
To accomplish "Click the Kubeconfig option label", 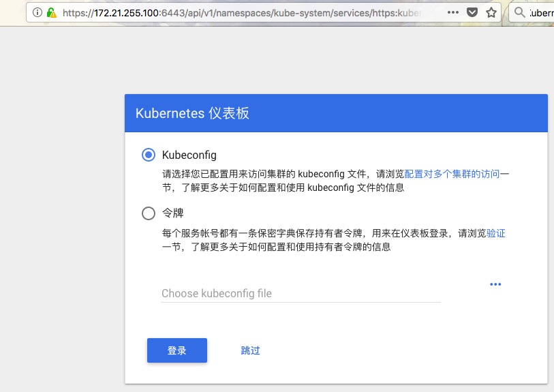I will tap(189, 155).
